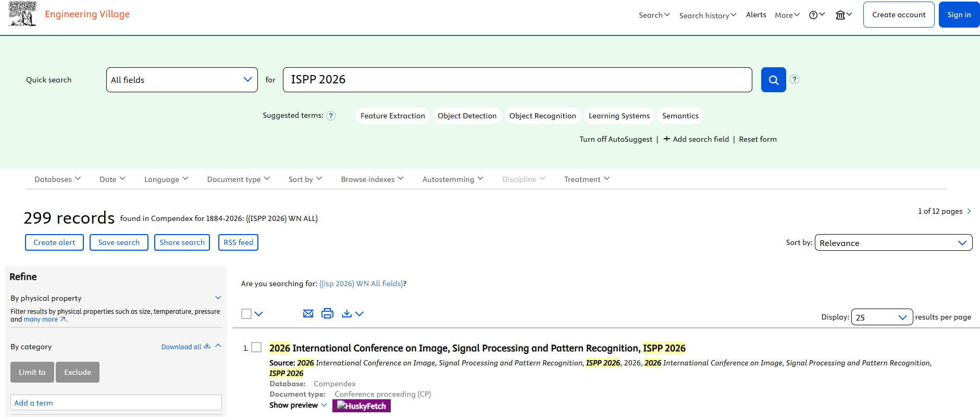Open the Document type filter menu
Screen dimensions: 980x417
pyautogui.click(x=239, y=179)
